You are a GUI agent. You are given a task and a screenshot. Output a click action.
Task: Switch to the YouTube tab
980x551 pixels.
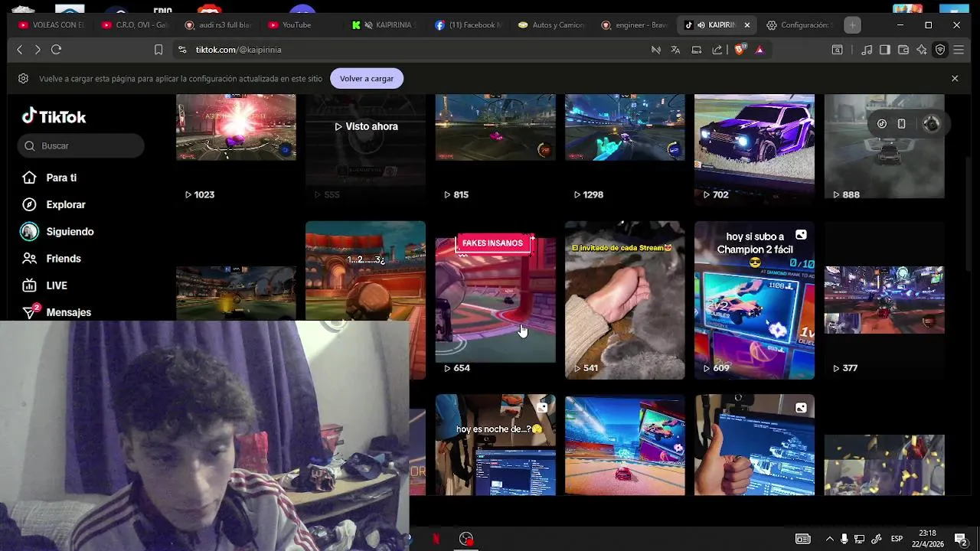(x=302, y=25)
